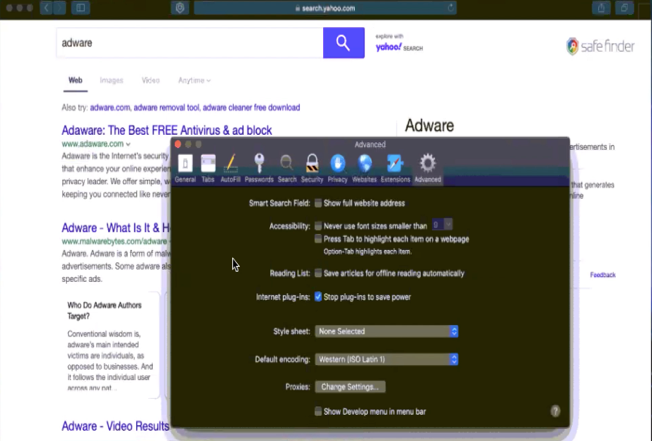Check Save articles for offline reading automatically
Viewport: 652px width, 441px height.
tap(318, 273)
